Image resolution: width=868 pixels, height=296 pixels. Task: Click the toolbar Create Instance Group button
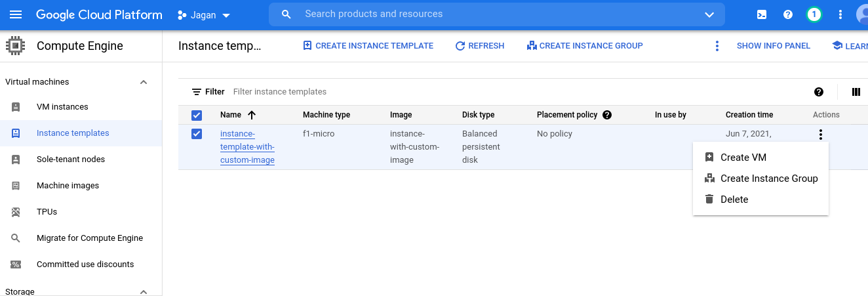point(585,46)
